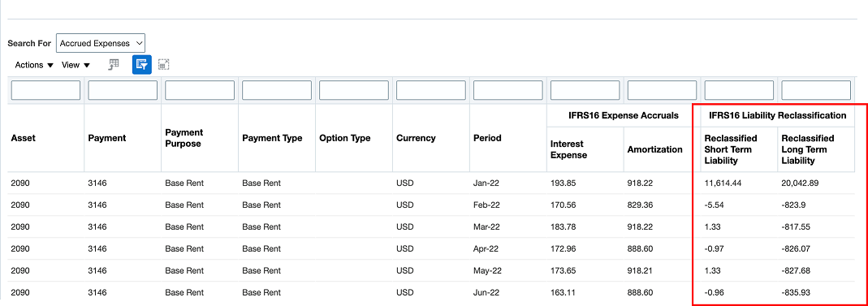Open the View menu
The width and height of the screenshot is (868, 306).
pyautogui.click(x=76, y=65)
